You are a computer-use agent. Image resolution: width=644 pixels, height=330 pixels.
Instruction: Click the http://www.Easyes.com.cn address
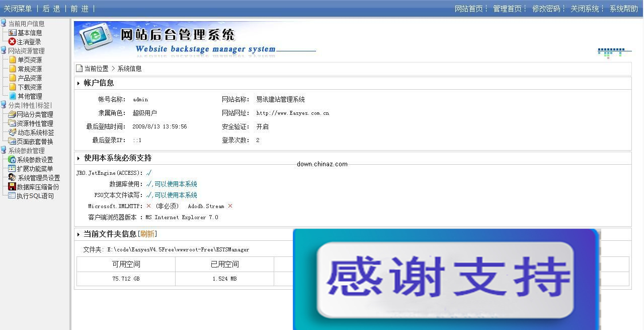pyautogui.click(x=293, y=113)
